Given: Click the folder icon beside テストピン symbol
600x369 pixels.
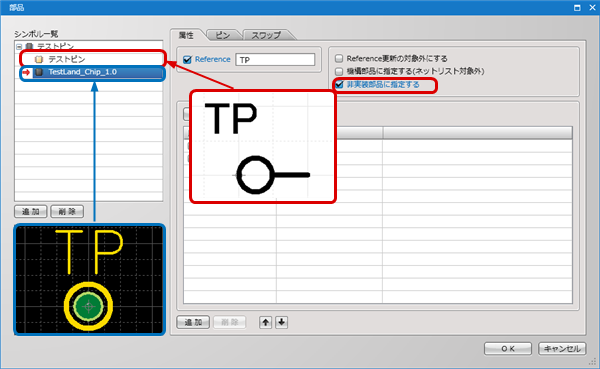Looking at the screenshot, I should [x=39, y=59].
